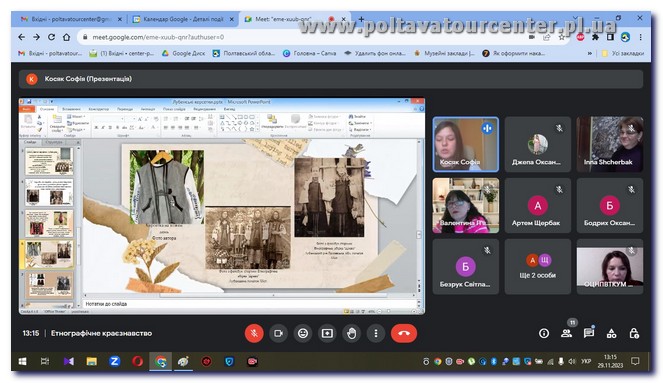Image resolution: width=663 pixels, height=383 pixels.
Task: Open File Explorer from taskbar
Action: pos(91,361)
